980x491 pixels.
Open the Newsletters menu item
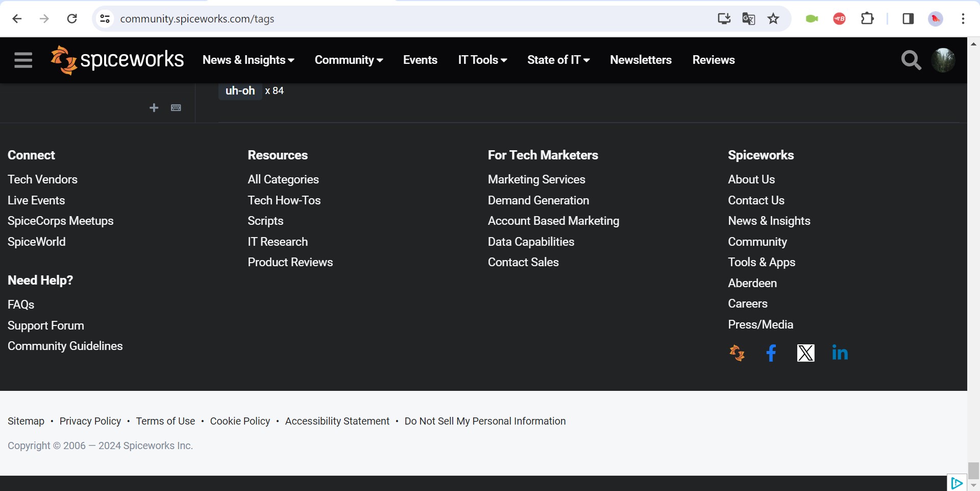tap(641, 60)
